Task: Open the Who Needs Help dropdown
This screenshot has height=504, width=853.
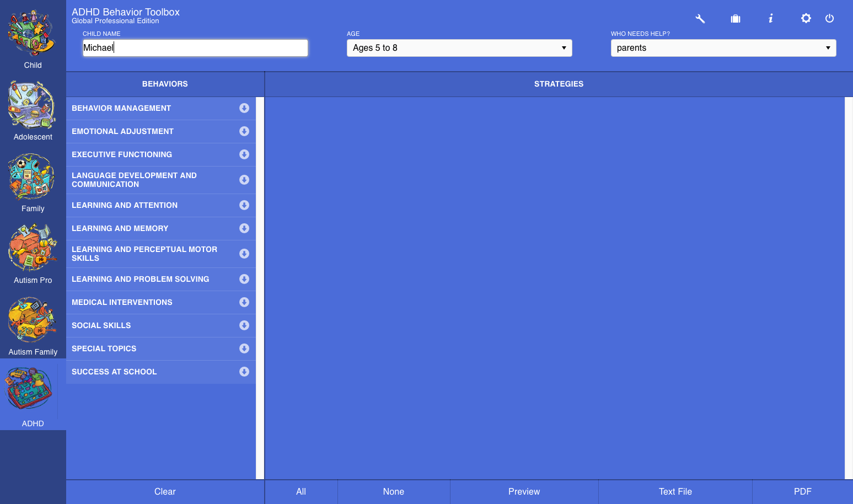Action: click(723, 48)
